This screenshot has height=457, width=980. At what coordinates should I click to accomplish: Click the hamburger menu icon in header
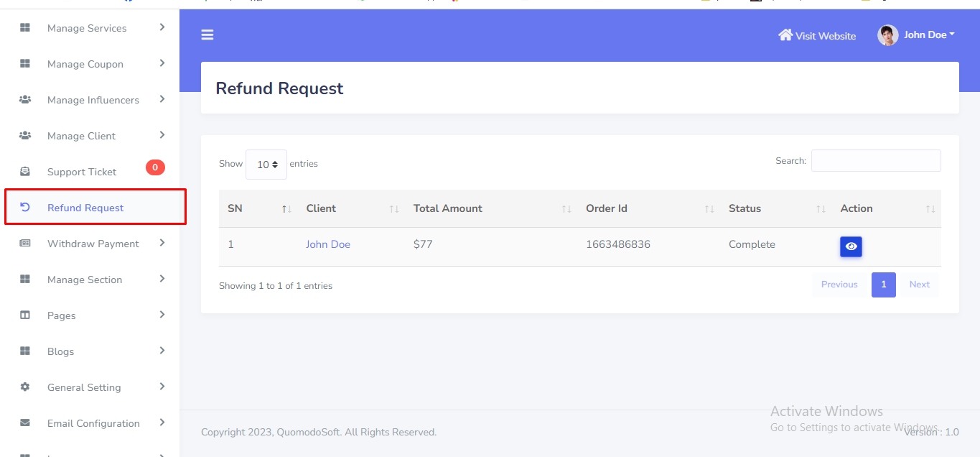pos(207,35)
